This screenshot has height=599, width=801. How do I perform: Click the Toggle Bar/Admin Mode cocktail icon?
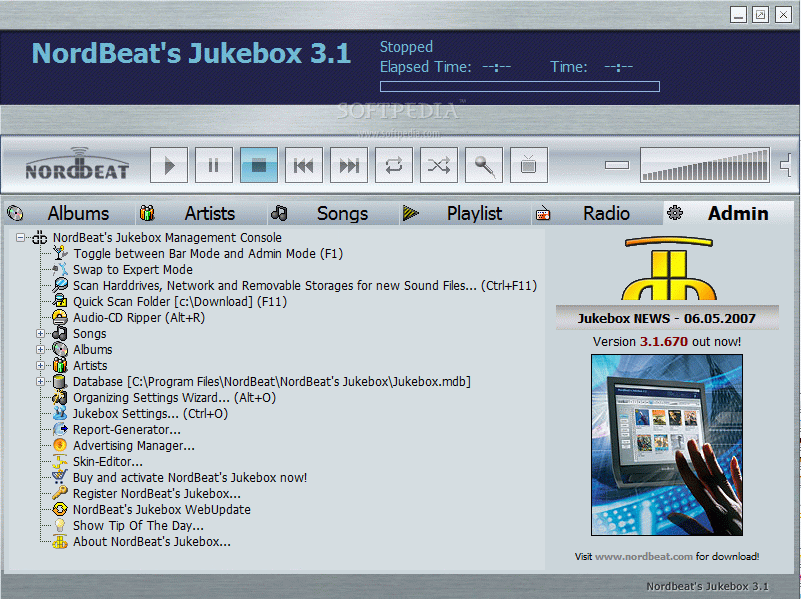coord(60,253)
